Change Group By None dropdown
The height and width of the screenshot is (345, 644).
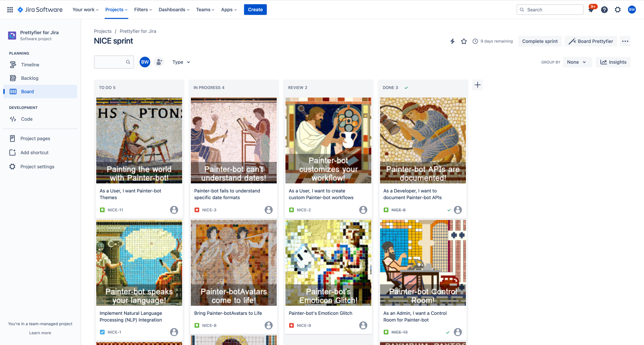pyautogui.click(x=577, y=62)
